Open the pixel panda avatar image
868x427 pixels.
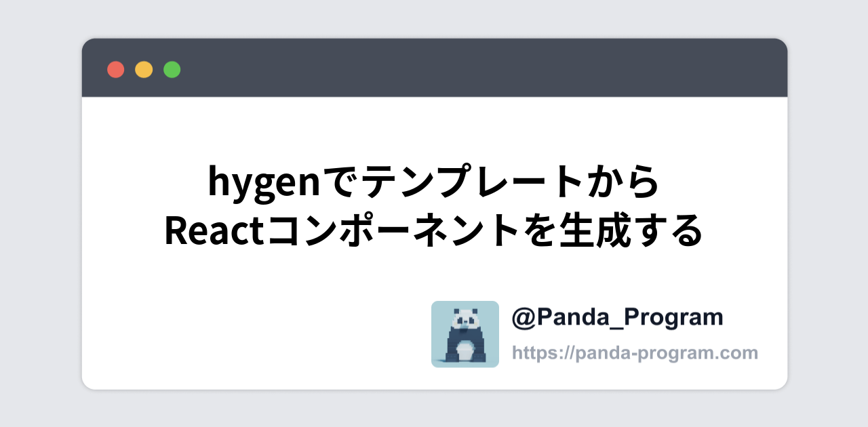[x=465, y=334]
